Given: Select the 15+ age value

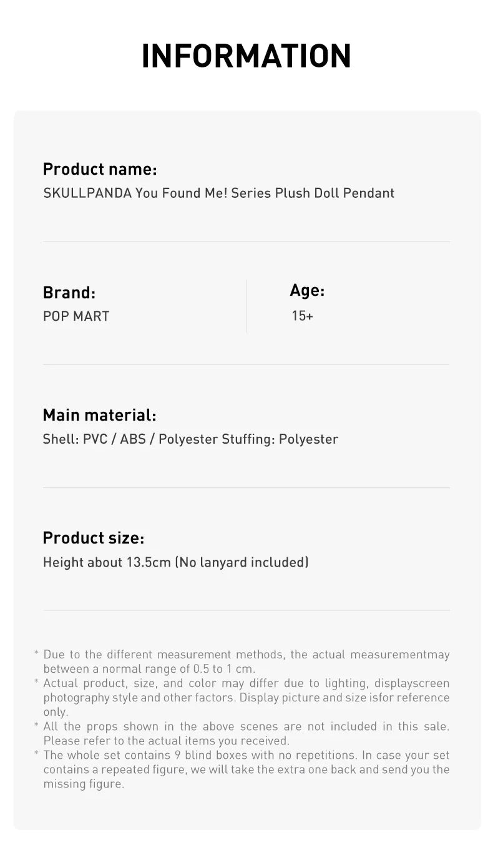Looking at the screenshot, I should tap(303, 316).
